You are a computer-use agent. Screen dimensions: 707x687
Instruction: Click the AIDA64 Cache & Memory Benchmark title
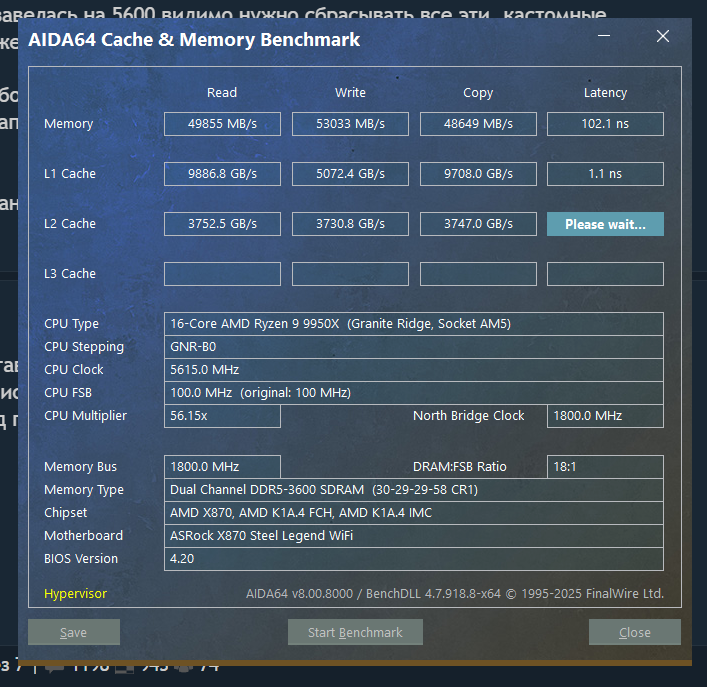pyautogui.click(x=194, y=40)
